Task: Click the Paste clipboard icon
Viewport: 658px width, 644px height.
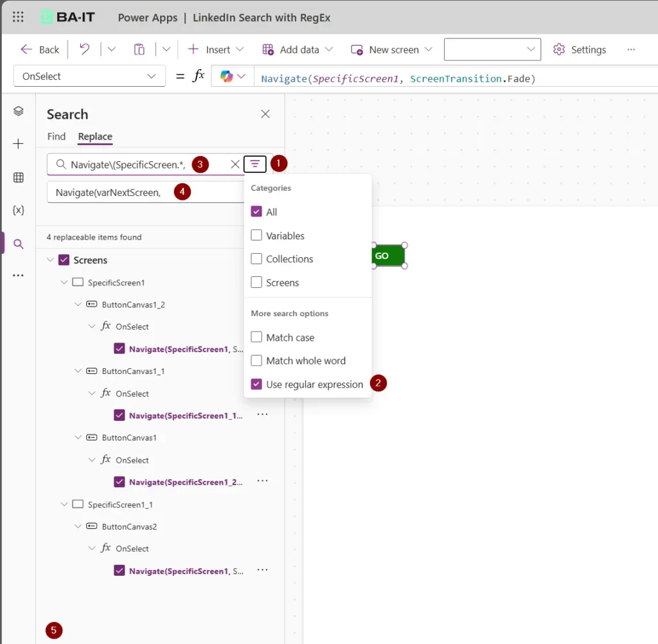Action: 139,49
